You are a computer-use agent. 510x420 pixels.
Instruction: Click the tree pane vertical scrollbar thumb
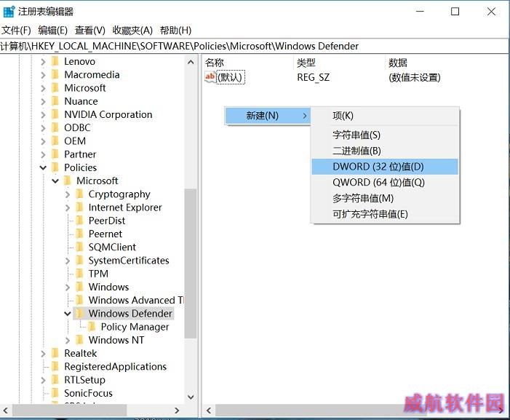point(191,264)
